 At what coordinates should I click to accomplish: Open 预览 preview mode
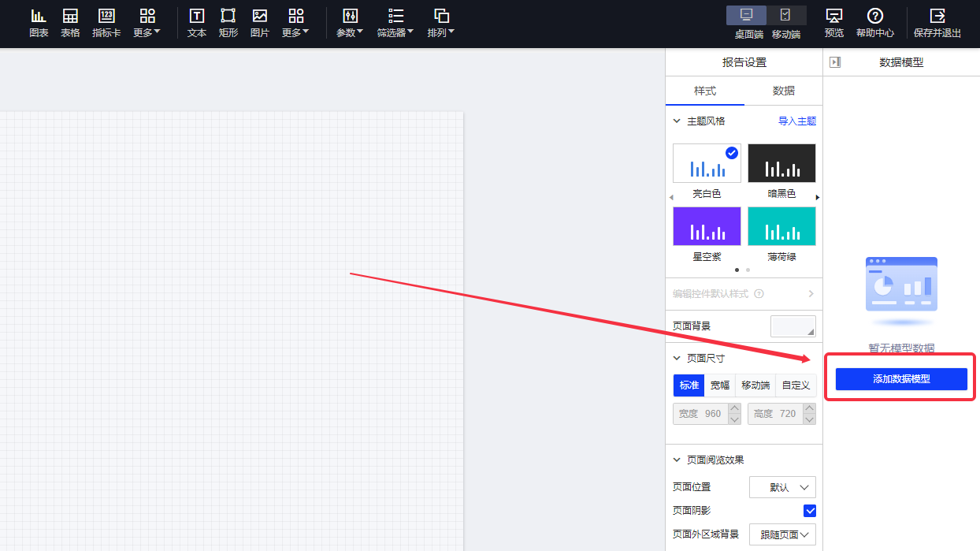pyautogui.click(x=833, y=23)
